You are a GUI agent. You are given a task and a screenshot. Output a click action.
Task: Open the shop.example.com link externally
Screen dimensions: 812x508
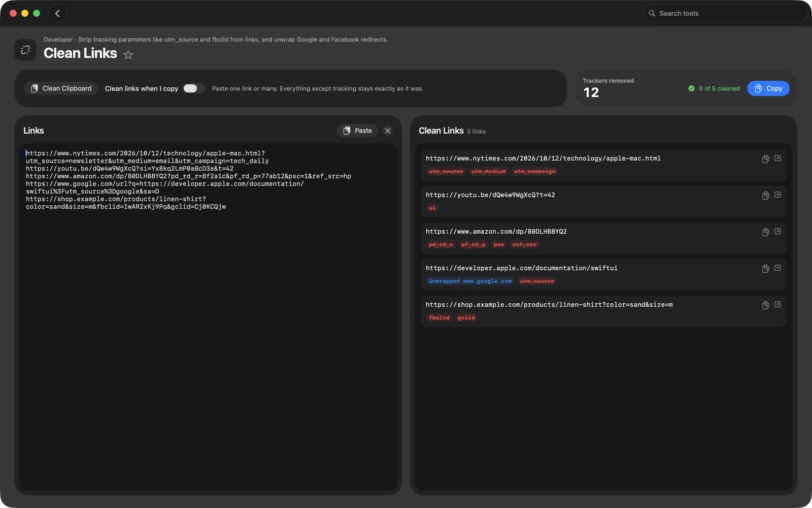coord(777,305)
